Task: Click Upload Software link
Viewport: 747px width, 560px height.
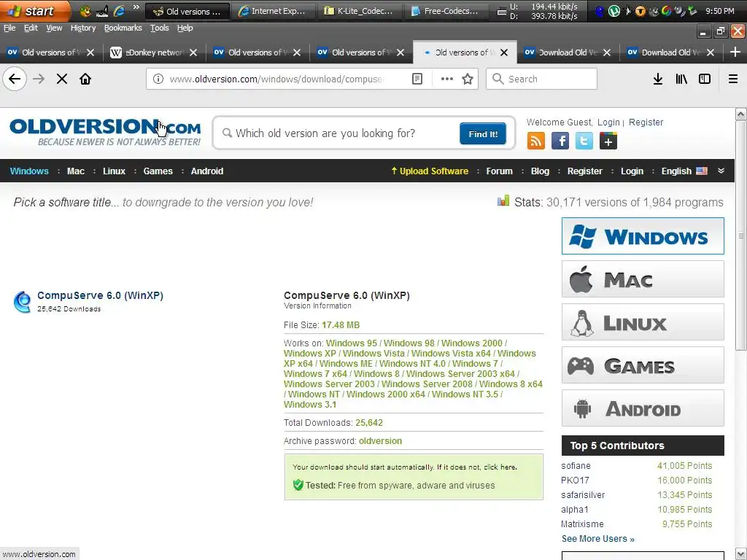Action: click(429, 171)
